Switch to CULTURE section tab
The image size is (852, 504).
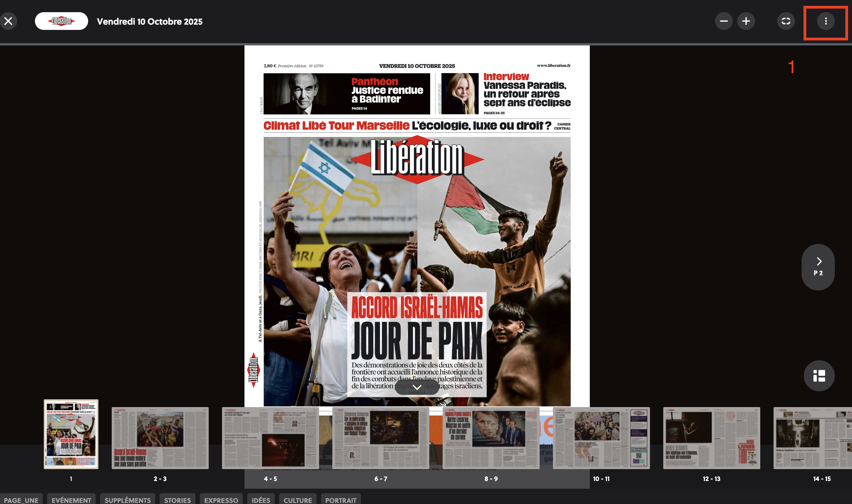(298, 499)
